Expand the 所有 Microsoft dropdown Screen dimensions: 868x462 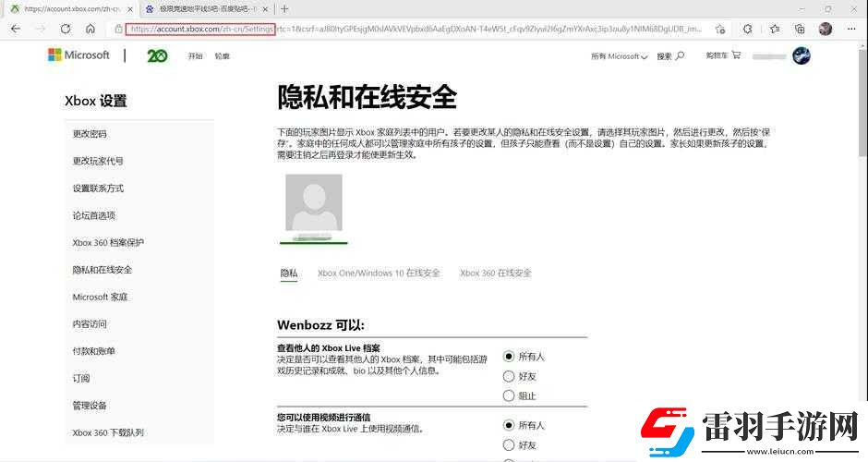pyautogui.click(x=620, y=56)
